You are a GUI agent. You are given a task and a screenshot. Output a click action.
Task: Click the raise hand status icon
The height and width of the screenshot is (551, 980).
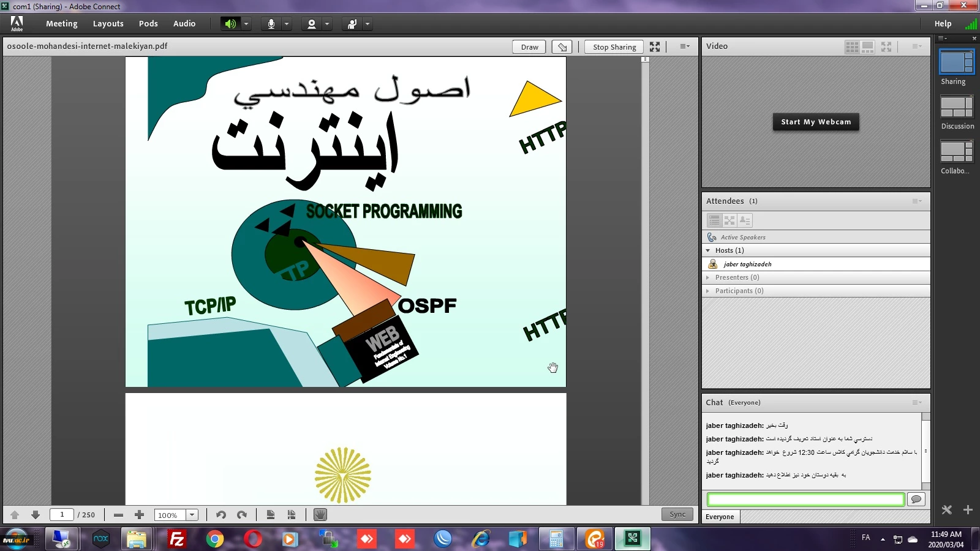(x=352, y=24)
